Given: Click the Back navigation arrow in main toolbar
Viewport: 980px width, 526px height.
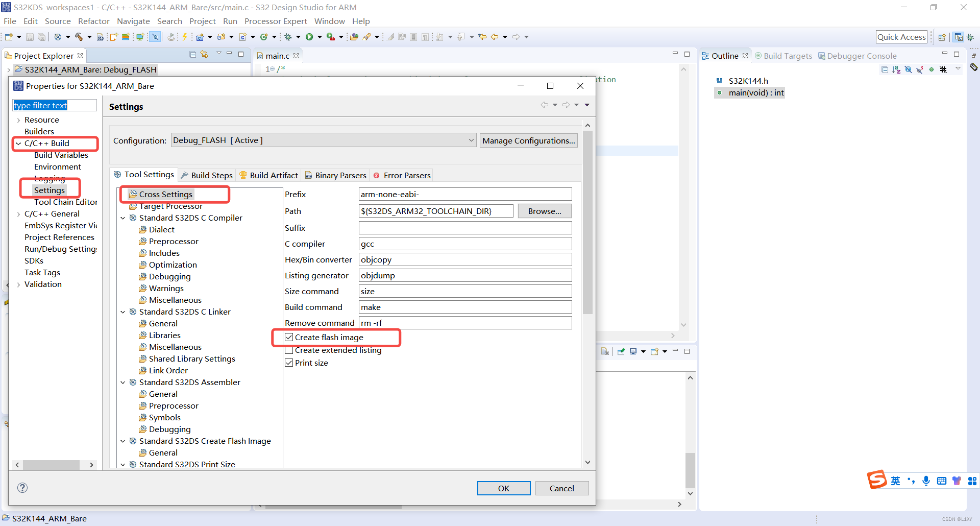Looking at the screenshot, I should 495,37.
